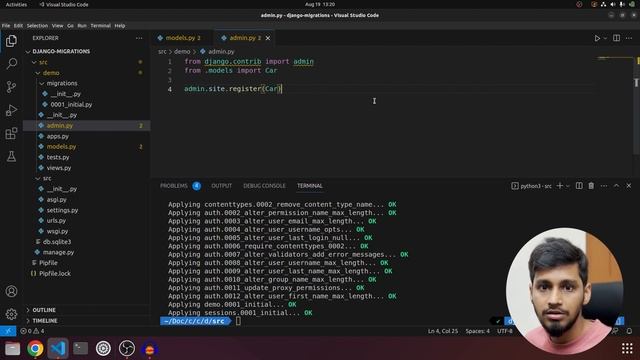Switch to the OUTPUT panel tab
The image size is (640, 360).
(222, 186)
